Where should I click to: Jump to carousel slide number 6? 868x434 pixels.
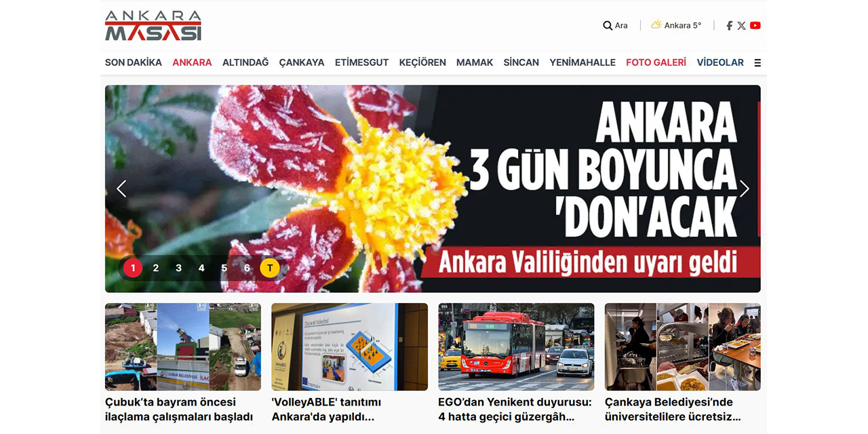click(x=247, y=267)
